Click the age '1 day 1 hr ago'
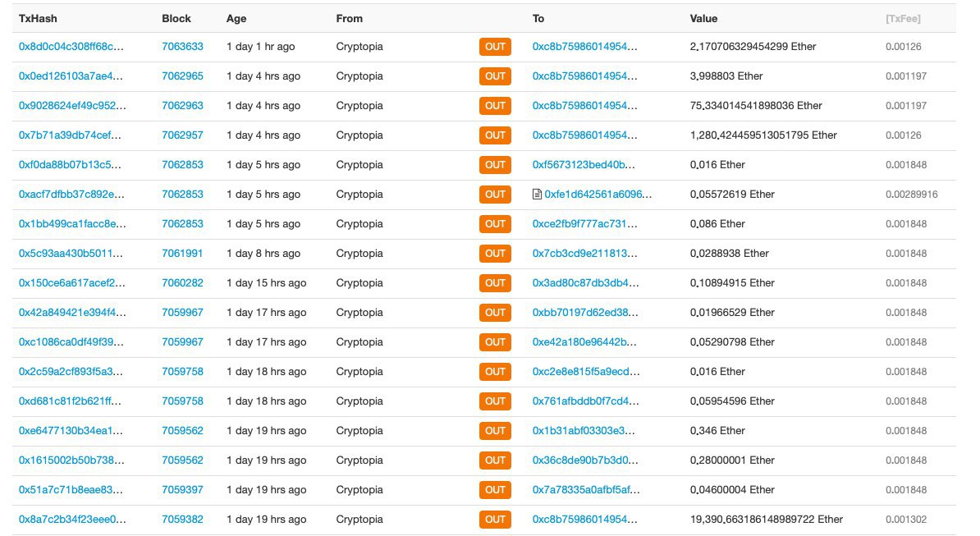980x536 pixels. pyautogui.click(x=261, y=46)
